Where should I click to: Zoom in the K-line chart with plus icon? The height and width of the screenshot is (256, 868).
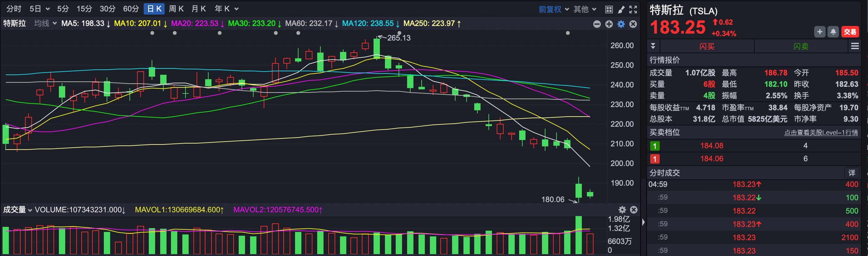click(609, 24)
